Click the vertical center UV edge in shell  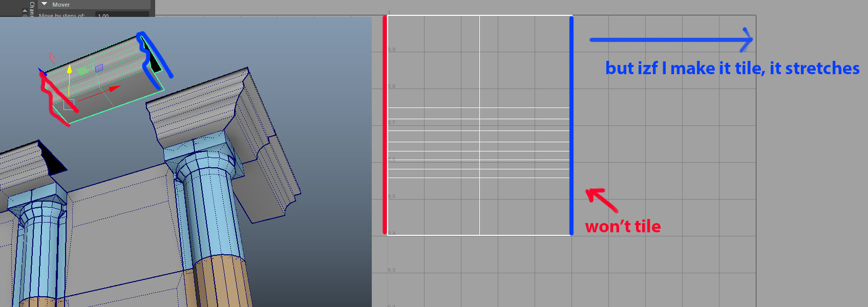tap(479, 125)
